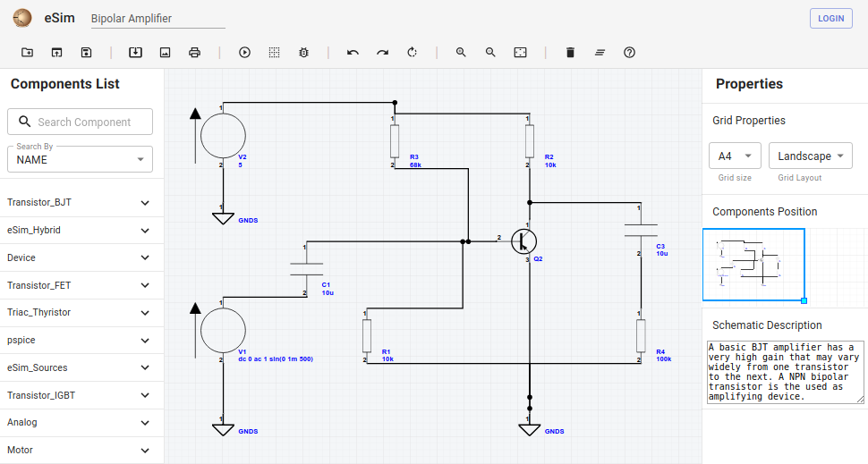Delete selected component with trash icon
Screen dimensions: 868x464
(570, 53)
